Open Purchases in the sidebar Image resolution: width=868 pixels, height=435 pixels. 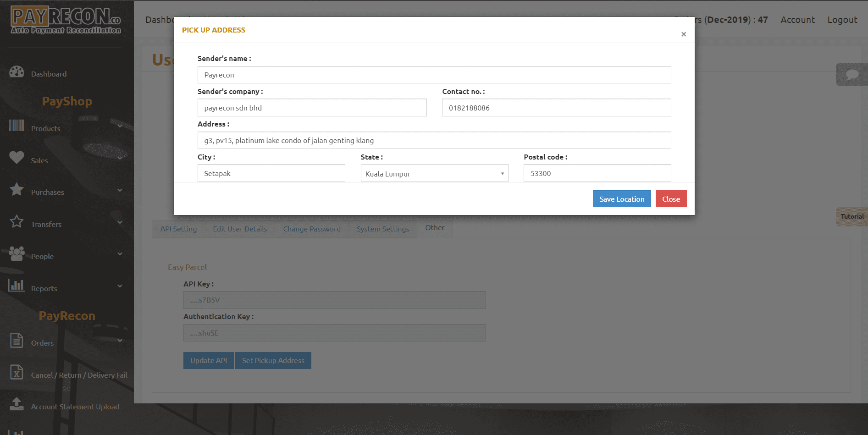(x=47, y=192)
